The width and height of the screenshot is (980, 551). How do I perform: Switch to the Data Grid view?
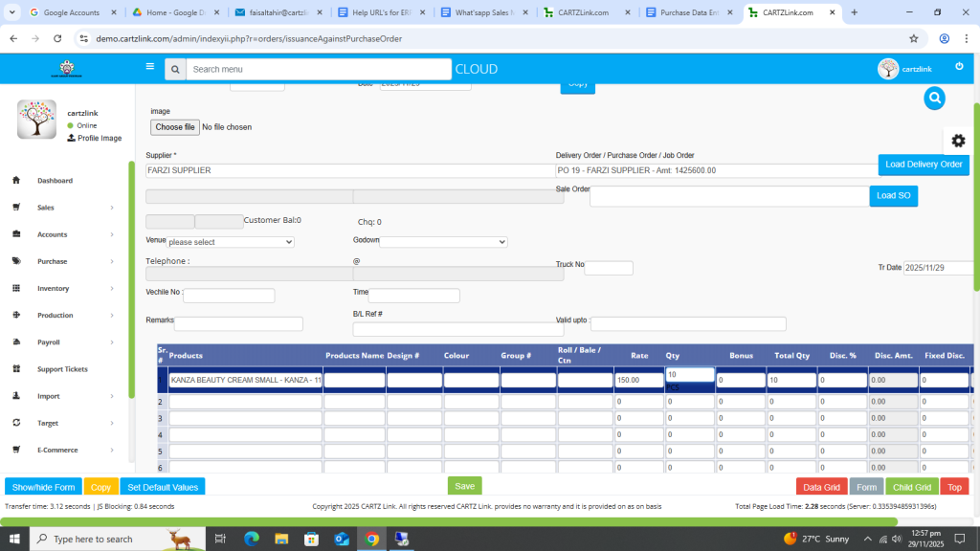pos(821,487)
